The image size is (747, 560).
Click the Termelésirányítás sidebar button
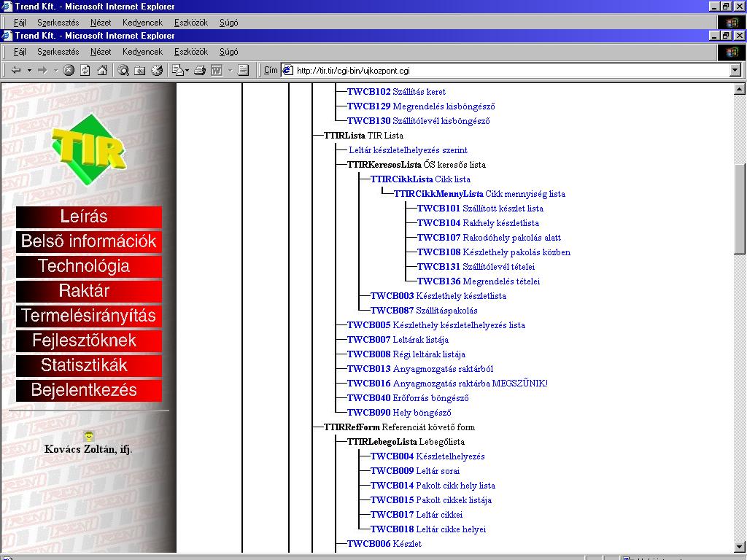(x=88, y=316)
